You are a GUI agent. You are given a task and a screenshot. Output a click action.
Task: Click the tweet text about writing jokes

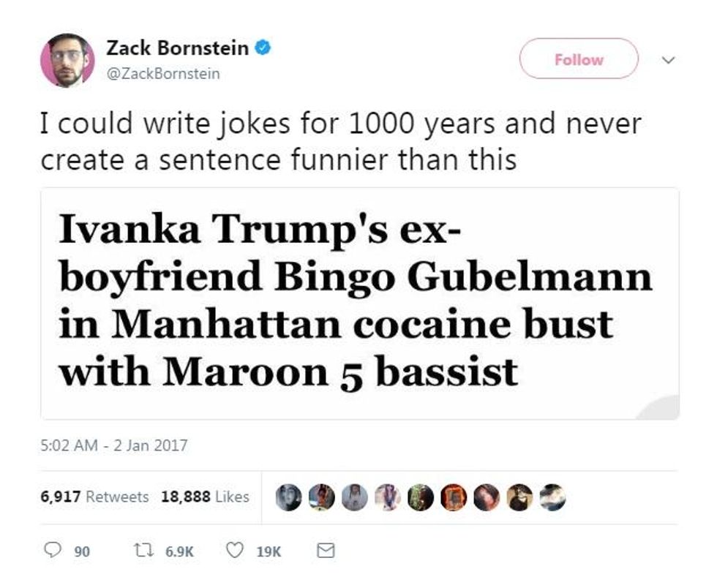click(340, 141)
